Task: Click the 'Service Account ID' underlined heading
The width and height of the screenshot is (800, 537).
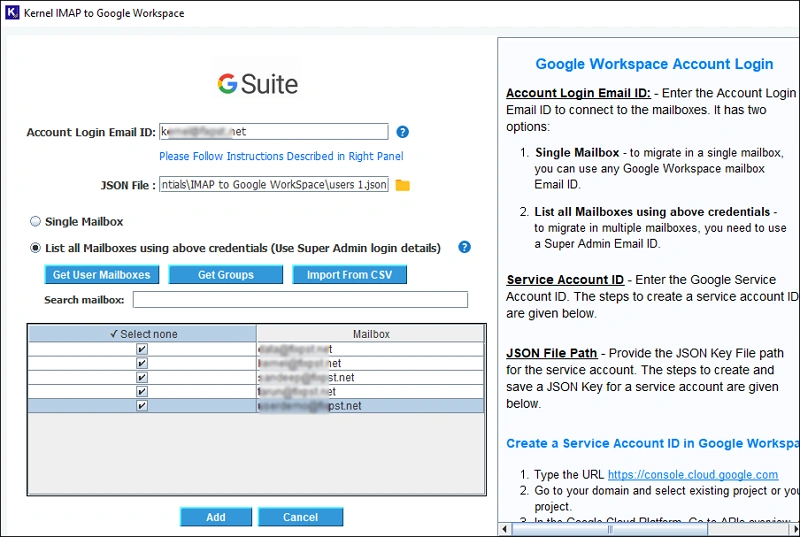Action: click(x=565, y=280)
